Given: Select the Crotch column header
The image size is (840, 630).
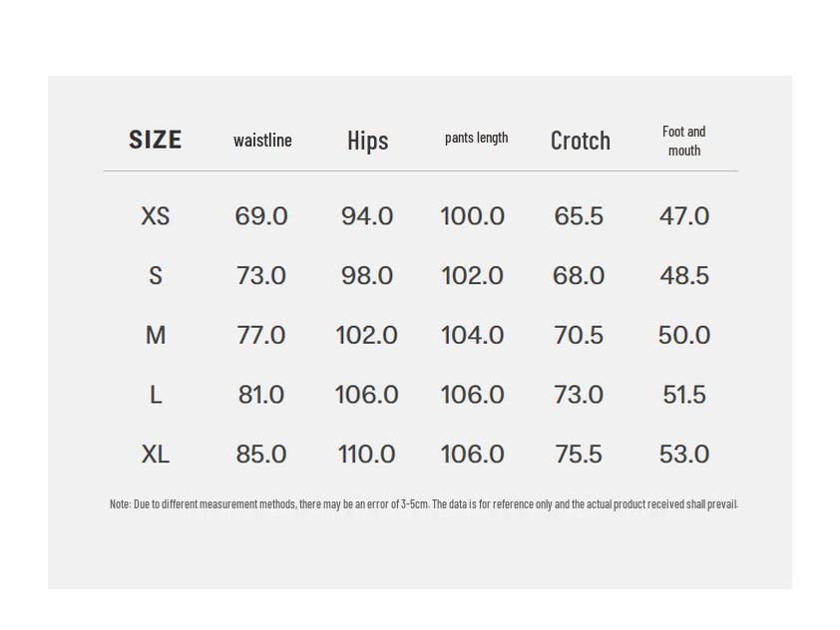Looking at the screenshot, I should click(580, 141).
